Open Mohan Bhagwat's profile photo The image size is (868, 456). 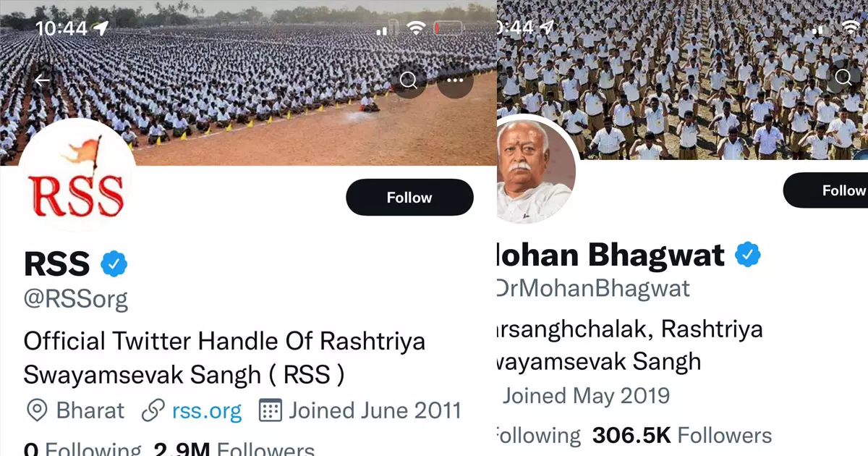tap(537, 169)
